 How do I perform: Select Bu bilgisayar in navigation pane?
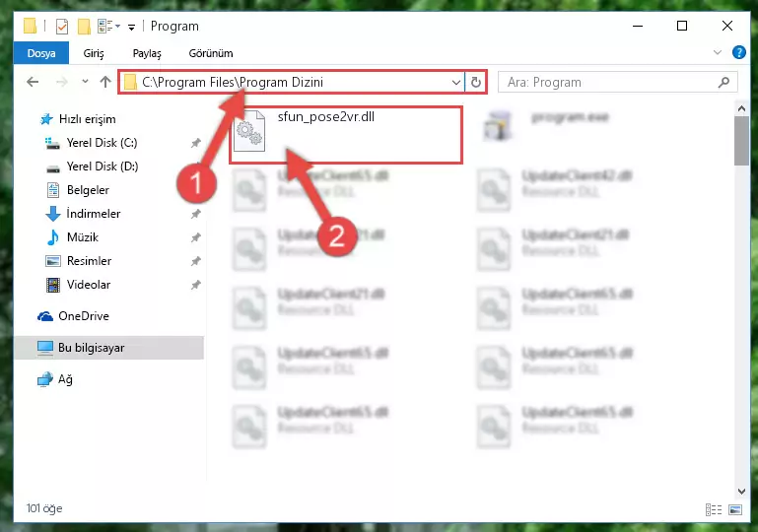(108, 348)
